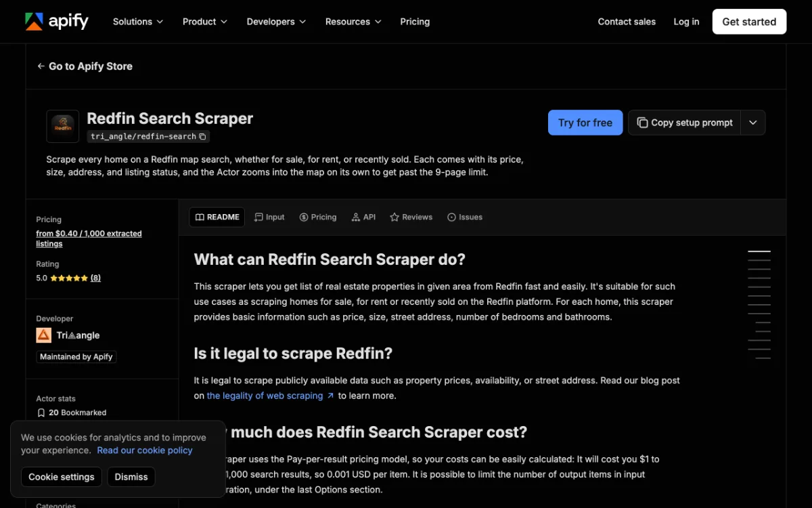Click the Maintained by Apify badge
812x508 pixels.
(76, 357)
